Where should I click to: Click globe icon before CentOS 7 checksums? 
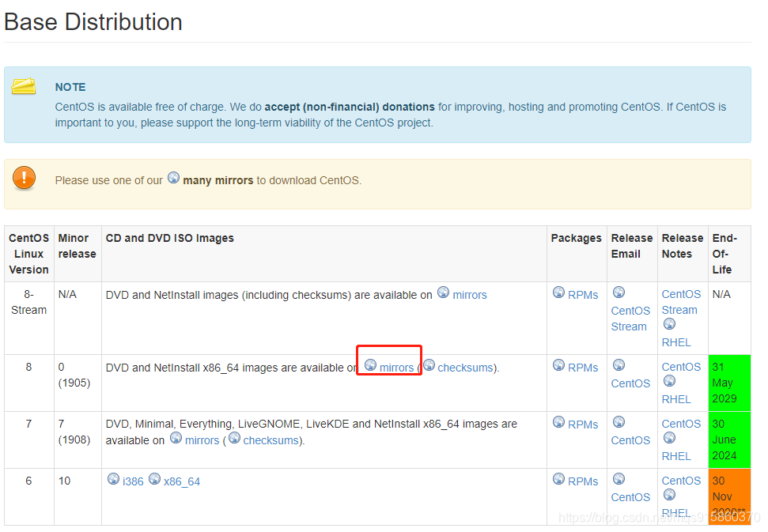(235, 438)
